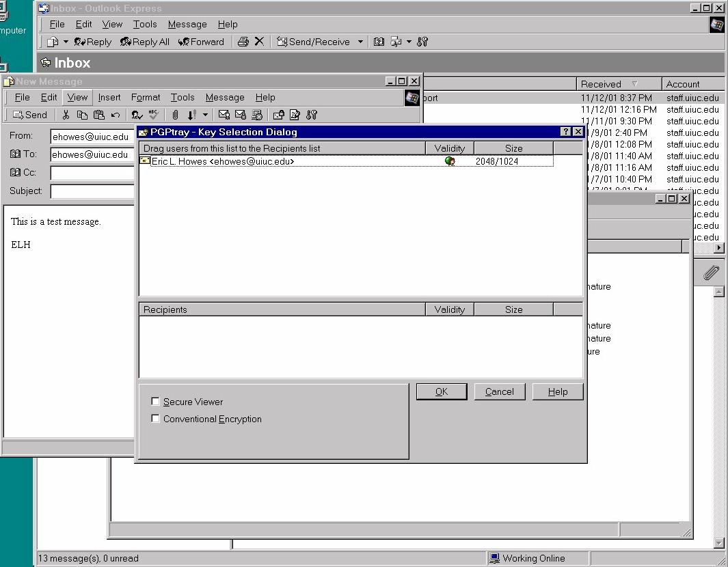Click the Digitally Sign message icon
Image resolution: width=728 pixels, height=567 pixels.
point(224,115)
